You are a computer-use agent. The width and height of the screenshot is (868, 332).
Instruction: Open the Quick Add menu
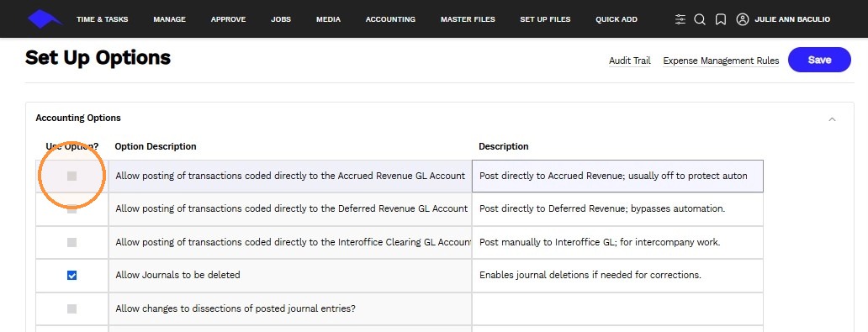(x=617, y=19)
